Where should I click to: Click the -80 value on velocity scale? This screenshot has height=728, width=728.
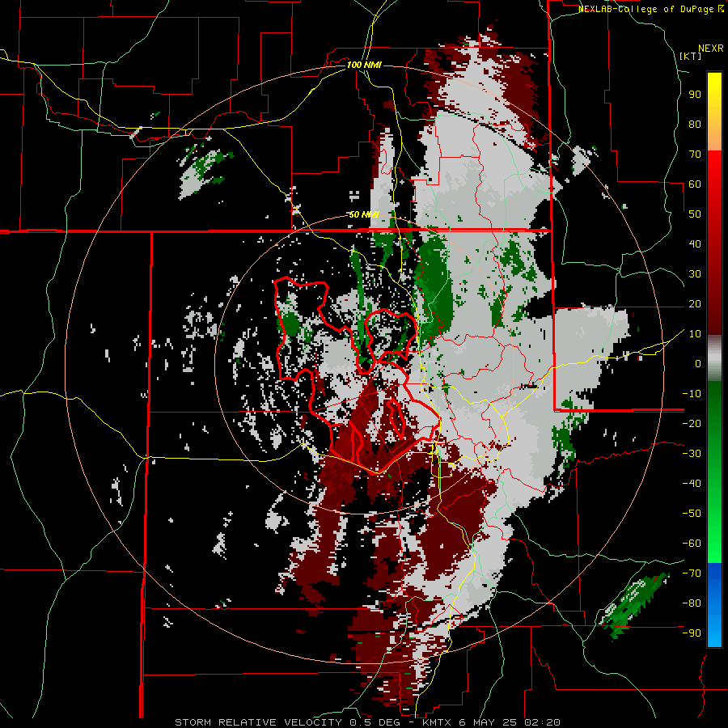(x=692, y=603)
